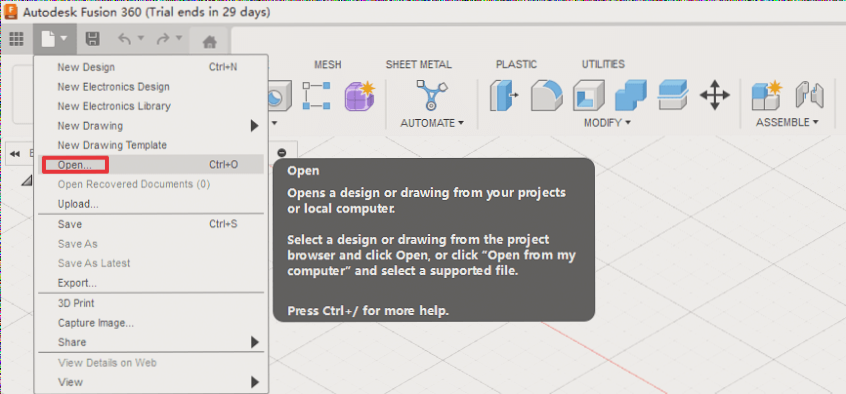Switch to the UTILITIES tab
The image size is (846, 394).
[603, 64]
